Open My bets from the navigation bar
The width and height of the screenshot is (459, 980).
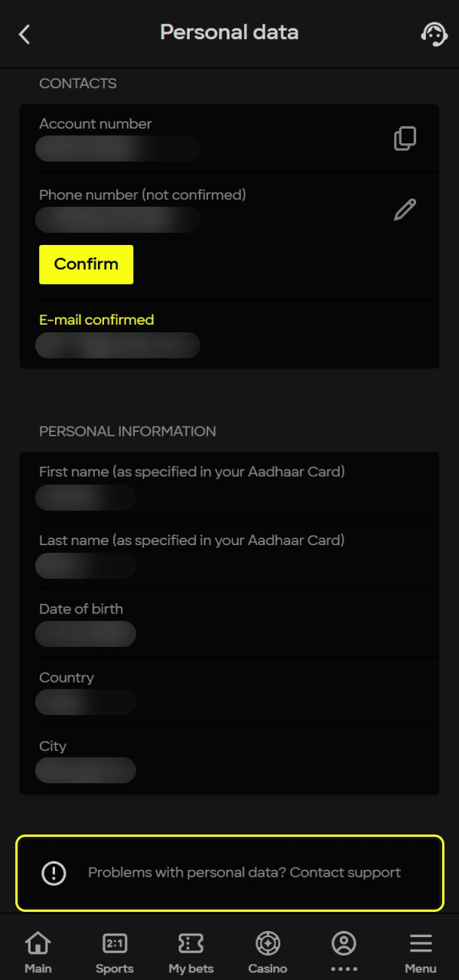point(190,943)
